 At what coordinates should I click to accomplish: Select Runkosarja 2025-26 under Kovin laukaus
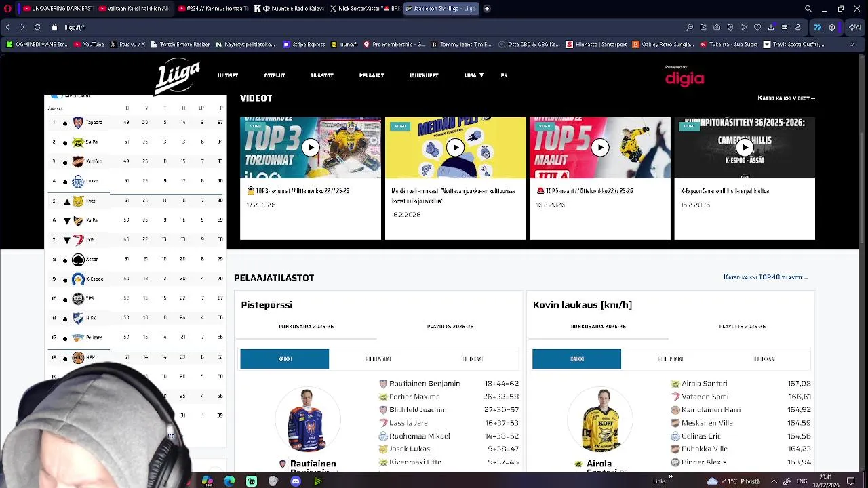(x=598, y=327)
